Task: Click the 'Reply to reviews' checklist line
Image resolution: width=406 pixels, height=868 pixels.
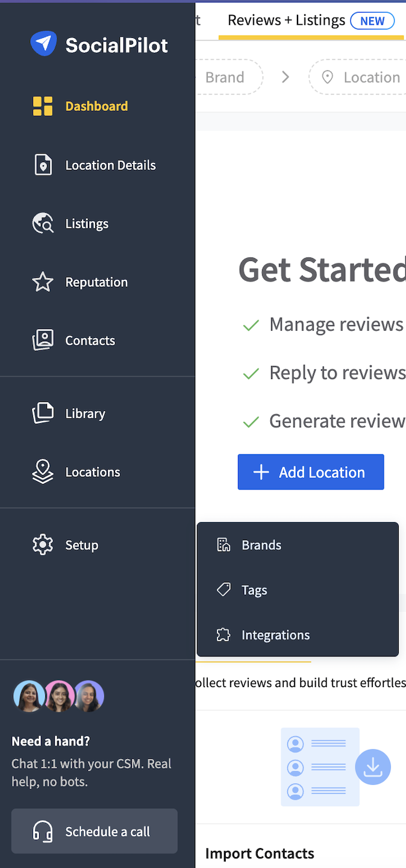Action: coord(337,373)
